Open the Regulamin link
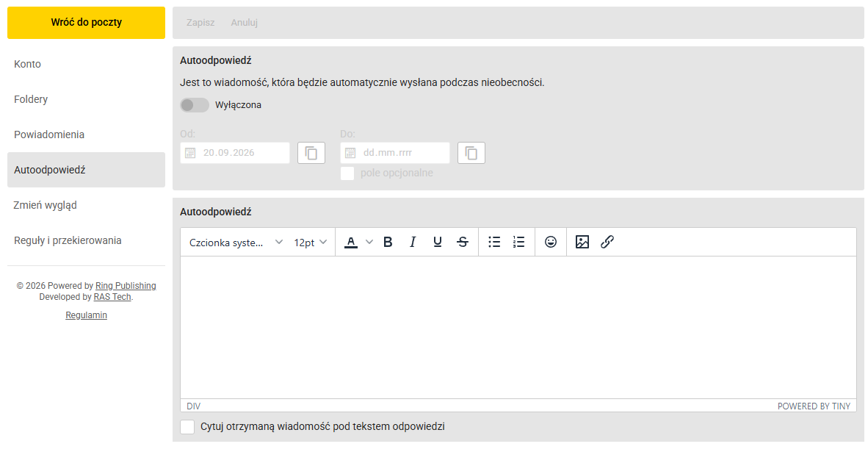 [87, 315]
